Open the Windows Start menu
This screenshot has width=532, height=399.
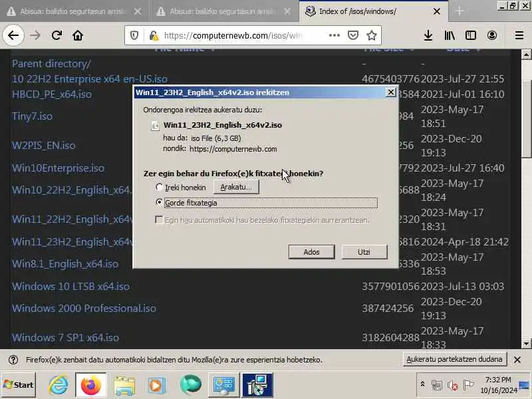(19, 385)
